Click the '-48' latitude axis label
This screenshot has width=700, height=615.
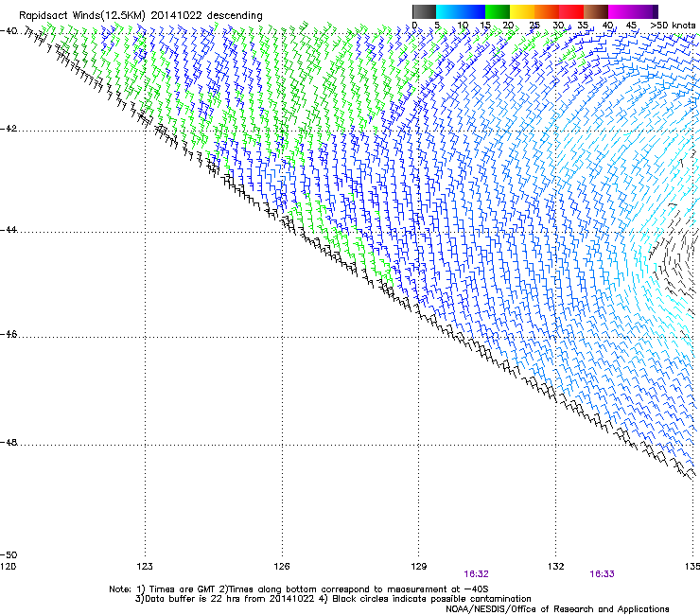9,443
